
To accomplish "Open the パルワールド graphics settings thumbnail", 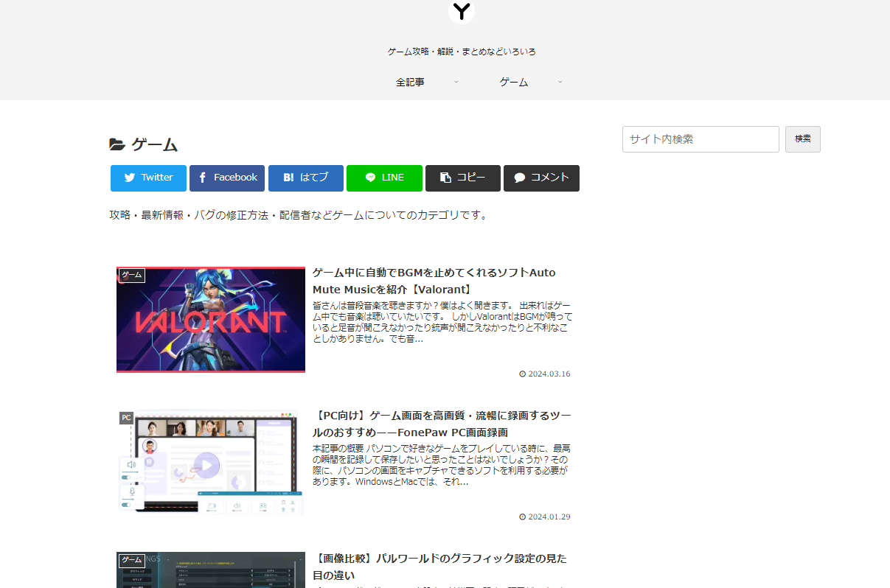I will [x=211, y=570].
